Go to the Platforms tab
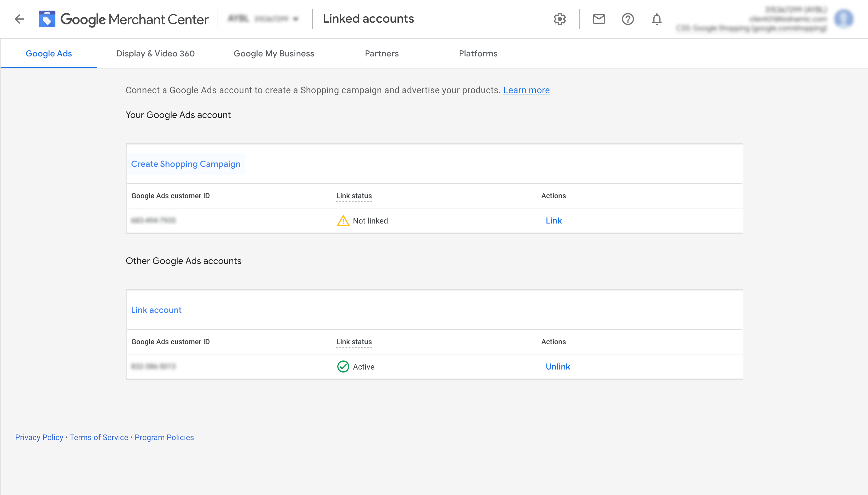The image size is (868, 495). (478, 53)
